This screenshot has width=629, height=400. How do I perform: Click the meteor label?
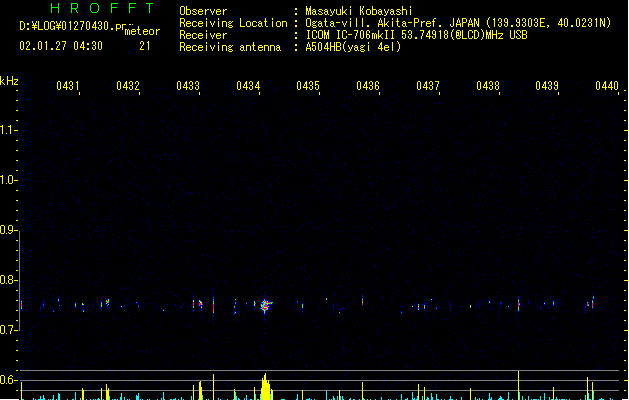(142, 31)
